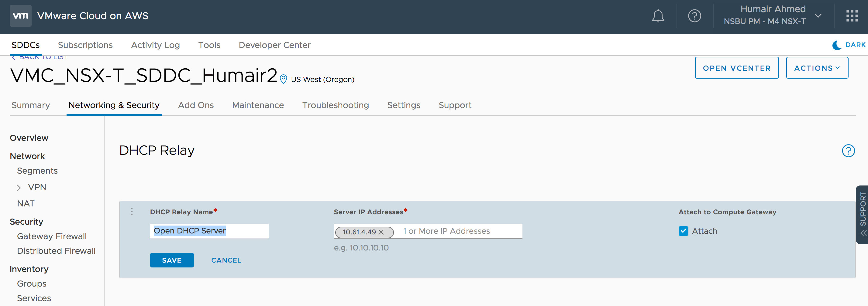The width and height of the screenshot is (868, 306).
Task: Open the Maintenance tab
Action: [x=258, y=105]
